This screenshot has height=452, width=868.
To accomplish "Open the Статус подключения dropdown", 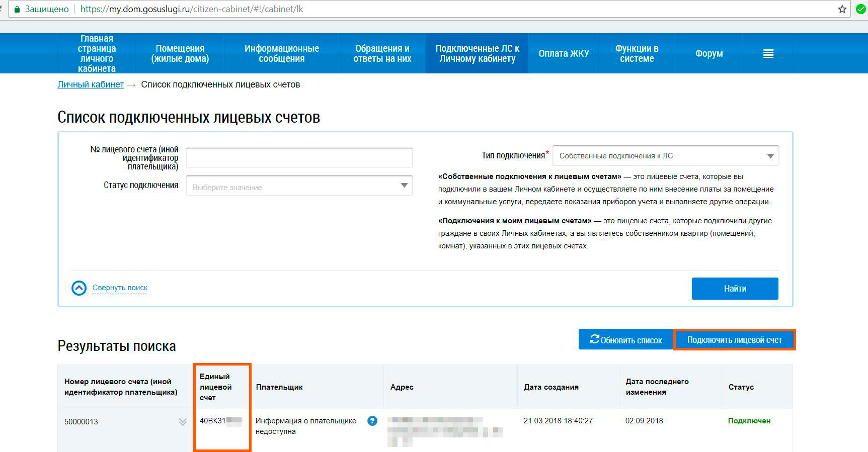I will pyautogui.click(x=299, y=186).
